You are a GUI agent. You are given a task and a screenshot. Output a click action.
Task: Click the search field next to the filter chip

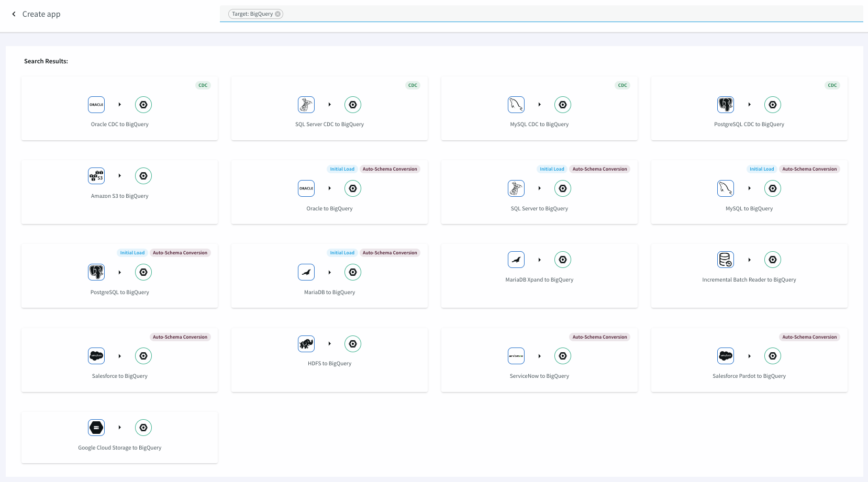click(524, 14)
